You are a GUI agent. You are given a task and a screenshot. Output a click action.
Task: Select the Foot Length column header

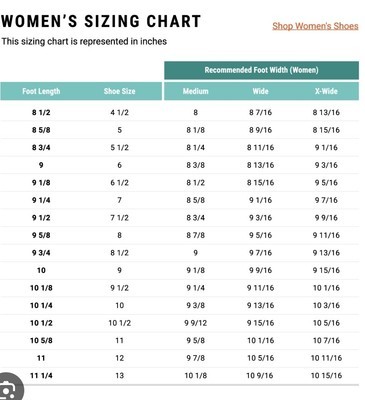pyautogui.click(x=41, y=91)
